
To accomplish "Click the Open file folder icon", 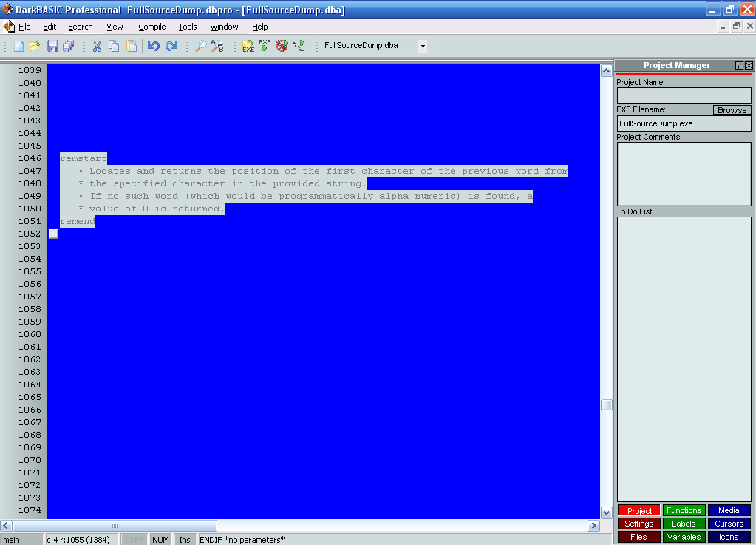I will pyautogui.click(x=35, y=46).
